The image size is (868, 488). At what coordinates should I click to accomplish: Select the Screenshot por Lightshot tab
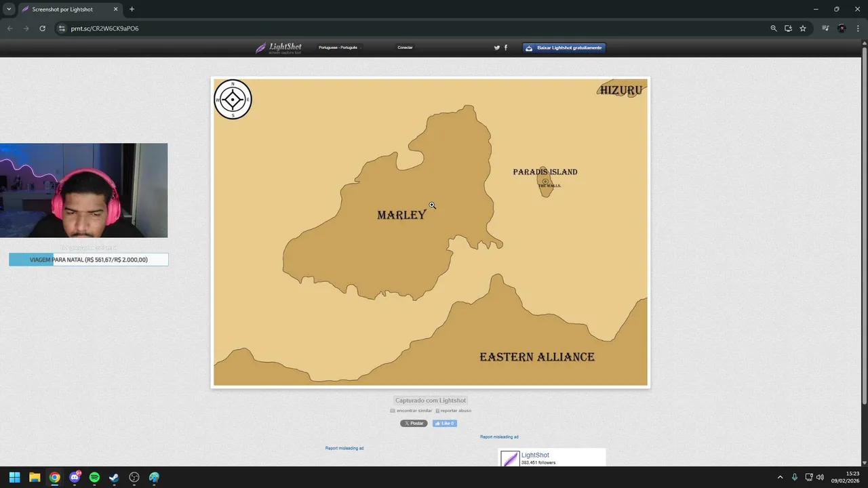[x=70, y=9]
